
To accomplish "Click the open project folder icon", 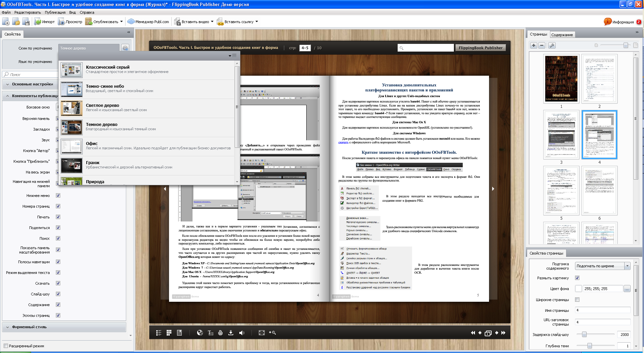I will [x=16, y=22].
